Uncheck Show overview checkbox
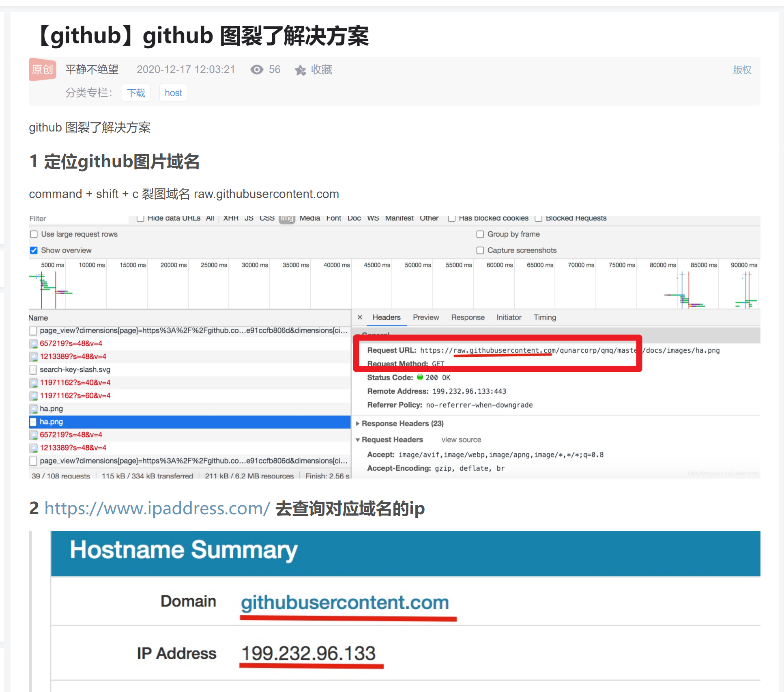This screenshot has height=692, width=784. pos(34,250)
